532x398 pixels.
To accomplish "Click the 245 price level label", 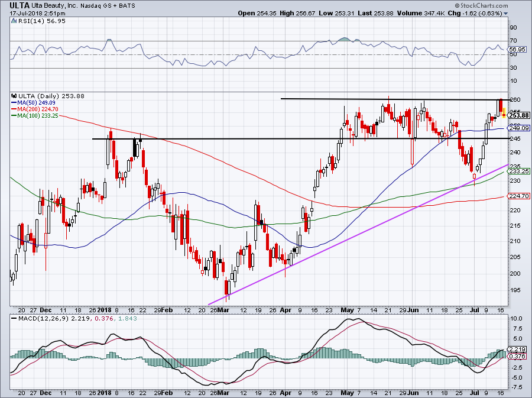I will point(515,139).
